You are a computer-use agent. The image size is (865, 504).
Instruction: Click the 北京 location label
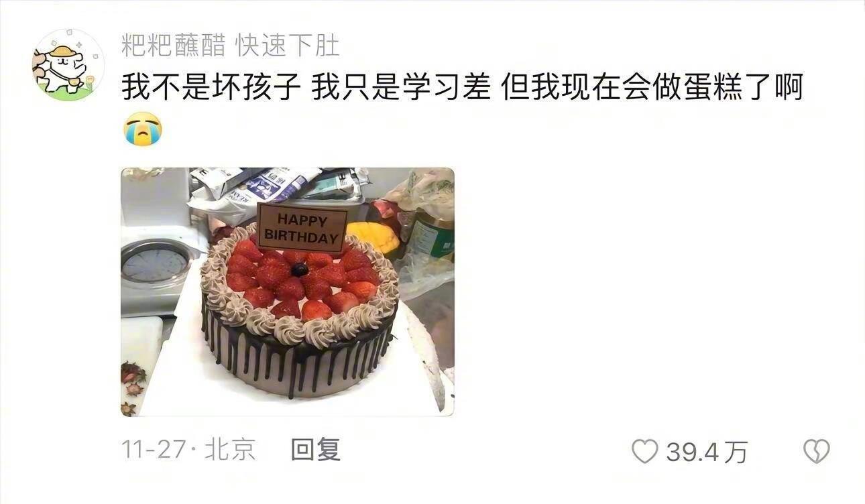pyautogui.click(x=230, y=449)
